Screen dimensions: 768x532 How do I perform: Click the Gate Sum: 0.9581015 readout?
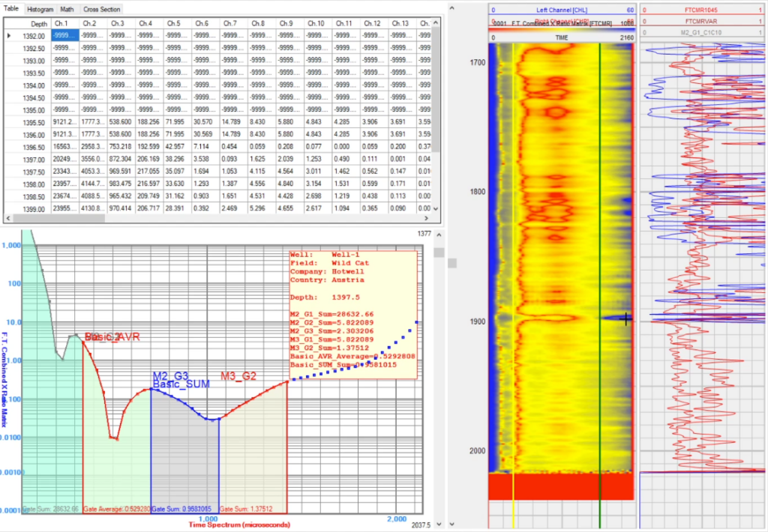point(181,509)
